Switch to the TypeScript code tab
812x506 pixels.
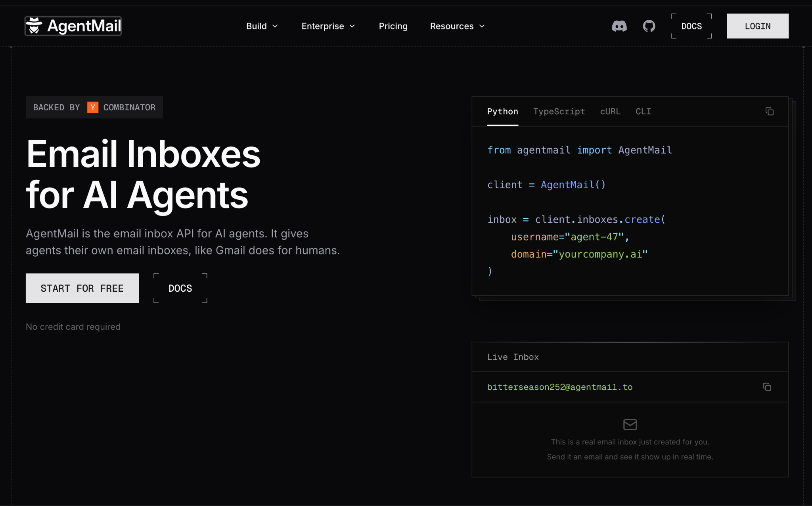pos(559,112)
